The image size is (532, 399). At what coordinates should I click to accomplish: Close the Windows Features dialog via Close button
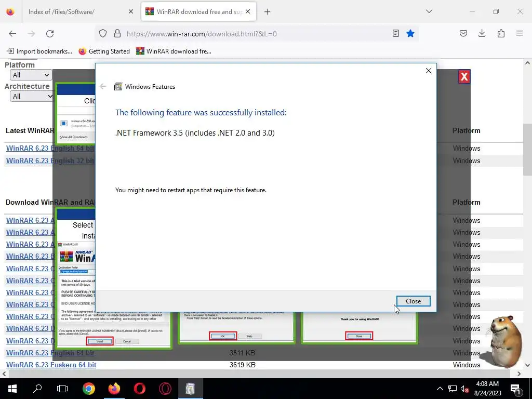413,301
